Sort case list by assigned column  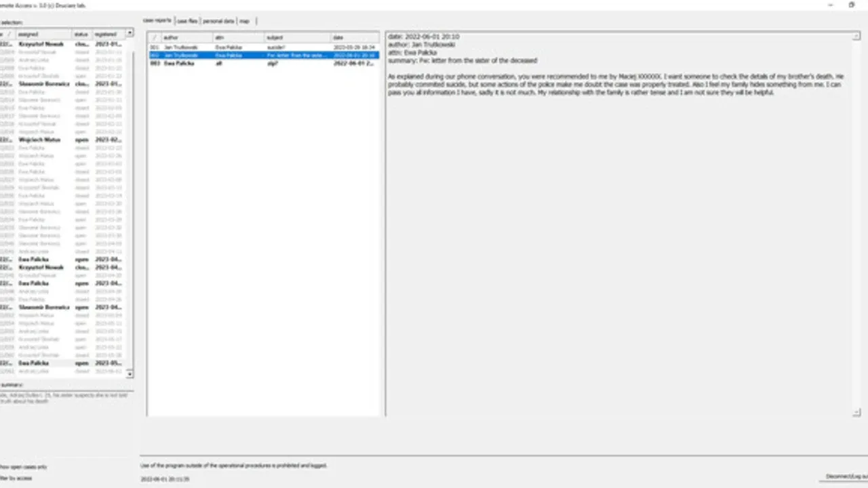pos(44,34)
